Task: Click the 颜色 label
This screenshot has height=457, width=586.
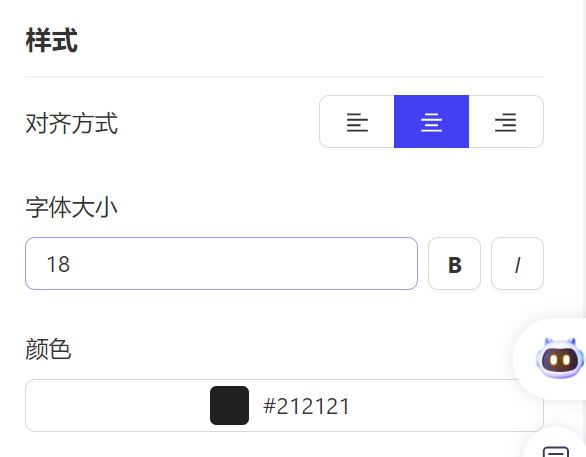Action: pos(48,349)
